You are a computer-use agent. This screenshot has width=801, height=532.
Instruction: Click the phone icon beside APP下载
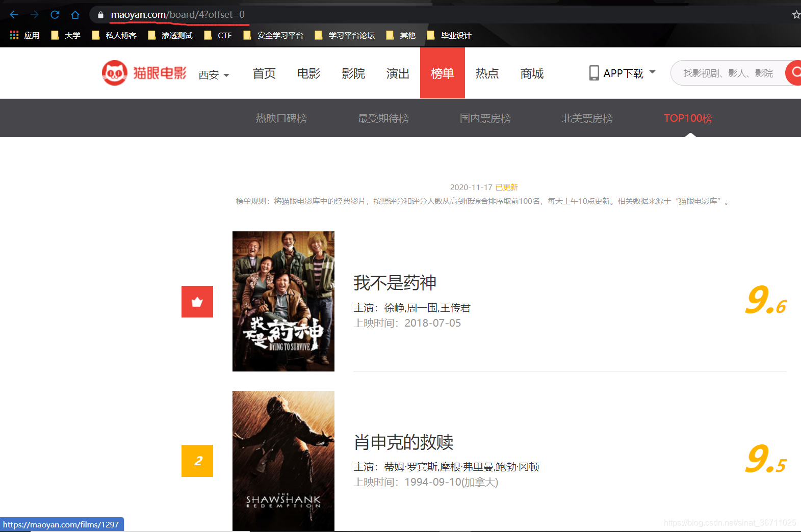coord(594,73)
